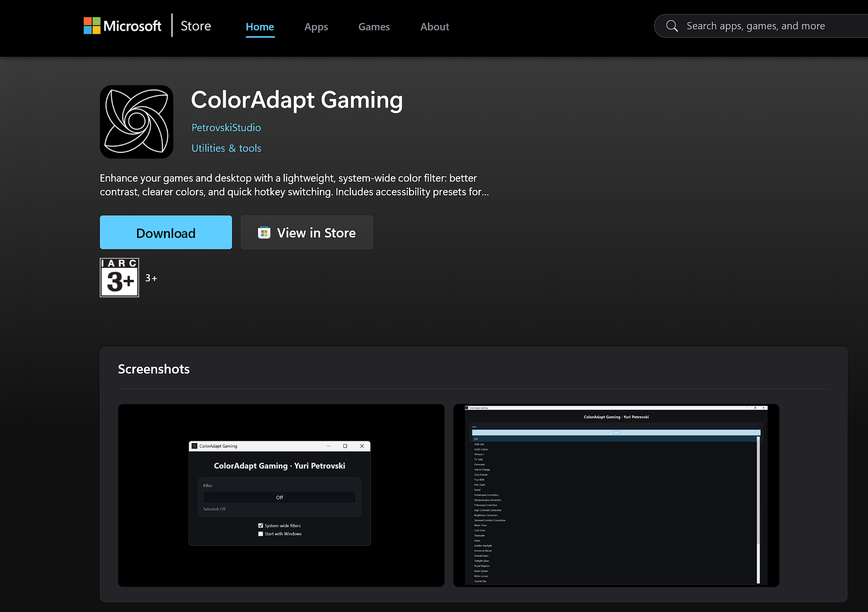This screenshot has width=868, height=612.
Task: Switch to the Apps section
Action: [x=316, y=27]
